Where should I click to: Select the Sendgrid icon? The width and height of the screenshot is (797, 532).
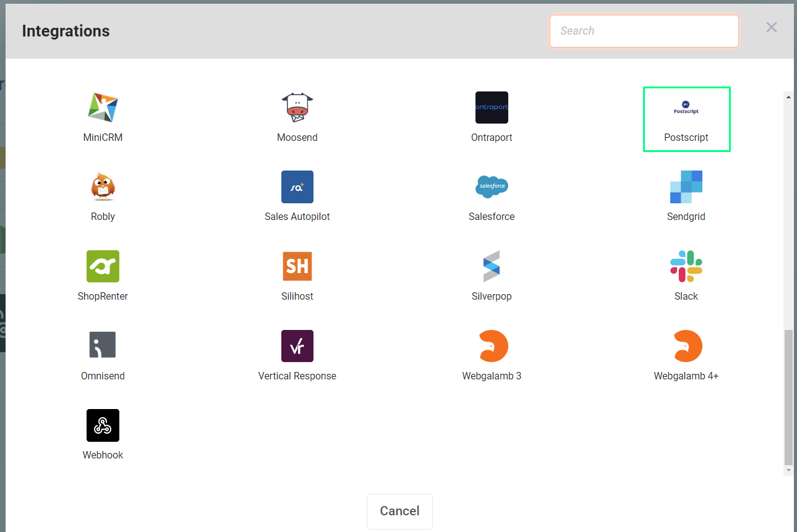coord(686,187)
